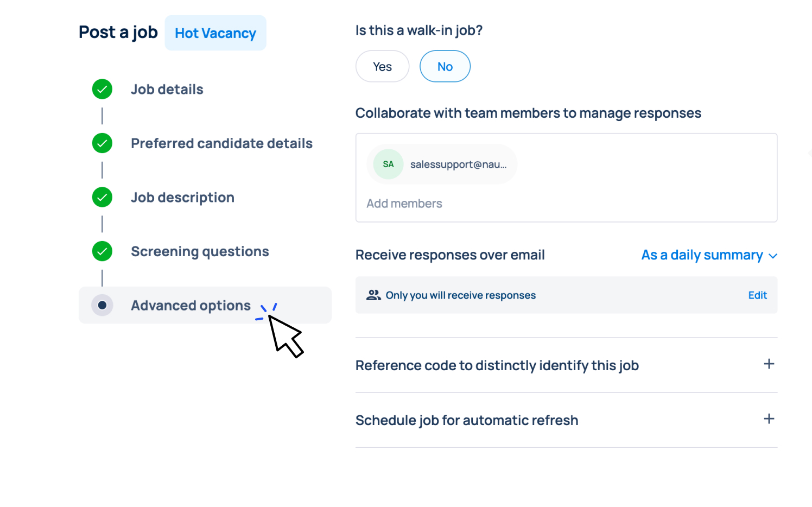Expand Schedule job for automatic refresh
Screen dimensions: 812x507
click(x=467, y=420)
